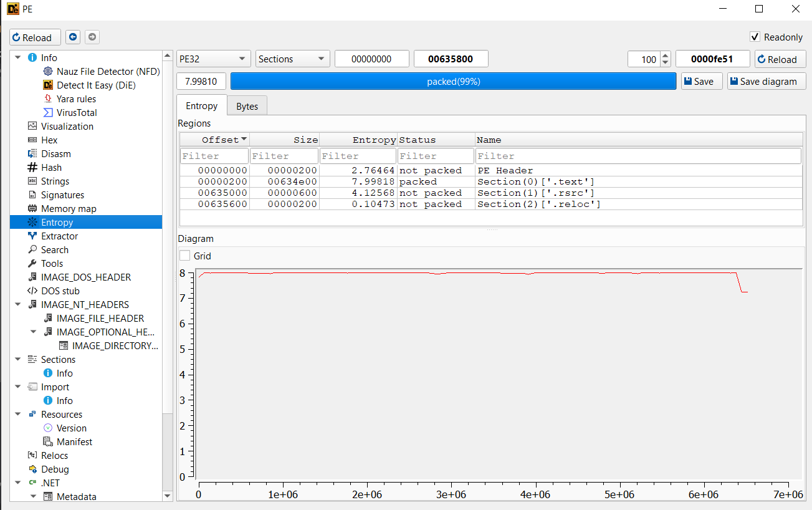Increase the 100 spinbox value

point(665,55)
